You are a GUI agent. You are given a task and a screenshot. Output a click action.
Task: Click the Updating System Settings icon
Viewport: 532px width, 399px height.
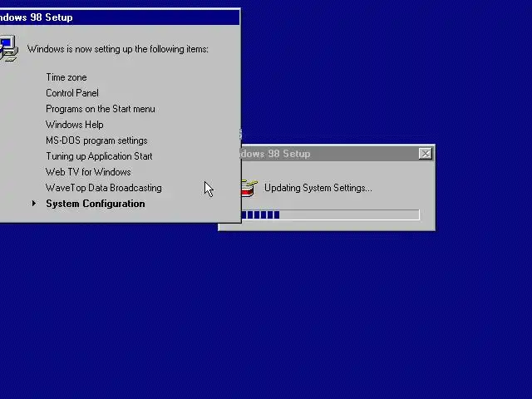249,188
